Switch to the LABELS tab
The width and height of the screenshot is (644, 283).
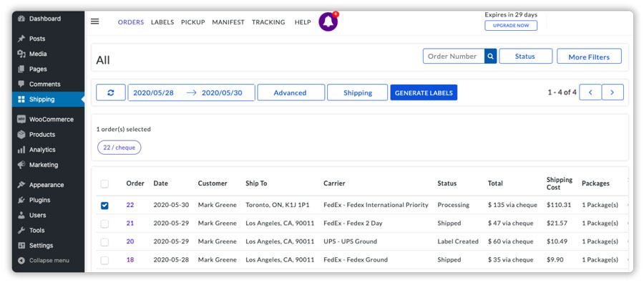[x=162, y=22]
